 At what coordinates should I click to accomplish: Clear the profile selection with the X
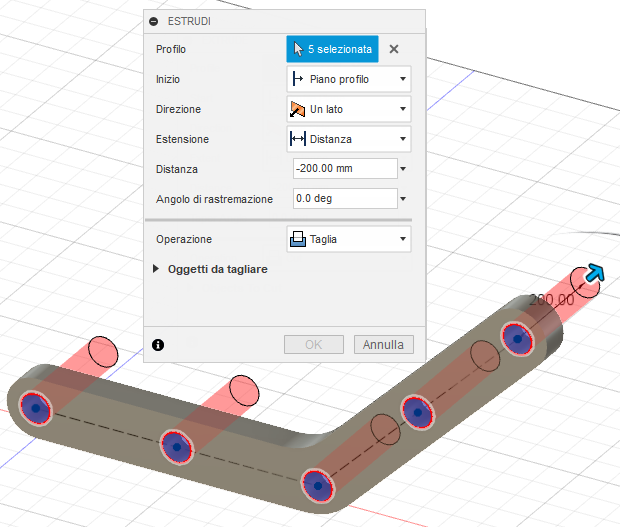click(394, 49)
